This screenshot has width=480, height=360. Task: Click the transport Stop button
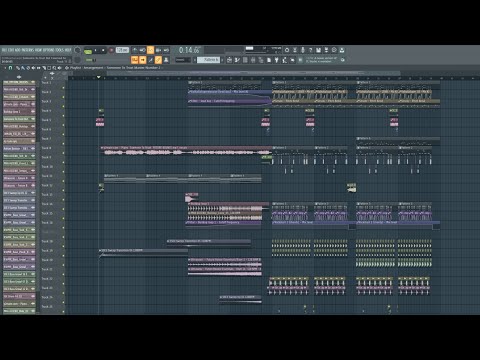(103, 50)
